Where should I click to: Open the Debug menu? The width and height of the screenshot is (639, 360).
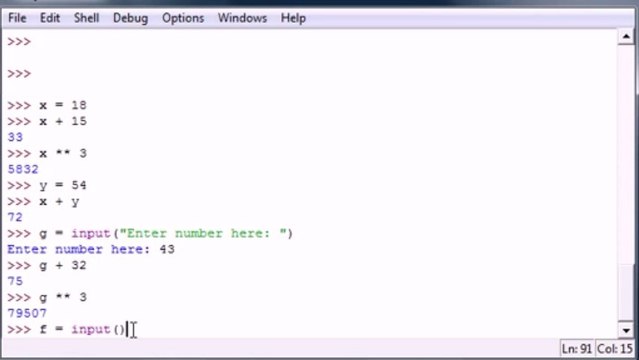[x=130, y=18]
